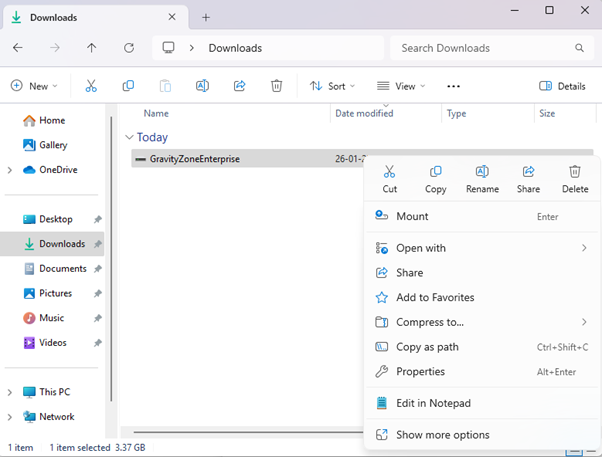602x457 pixels.
Task: Expand the This PC tree node
Action: pyautogui.click(x=10, y=392)
